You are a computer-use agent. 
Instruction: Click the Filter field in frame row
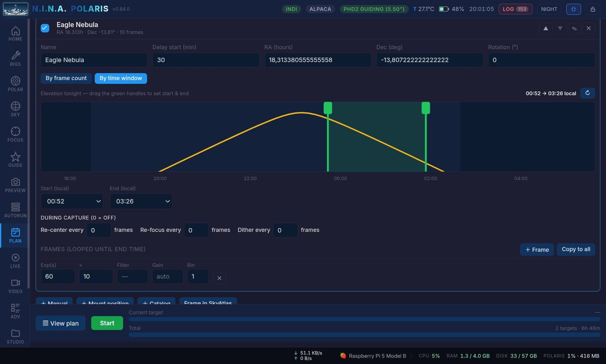[133, 276]
